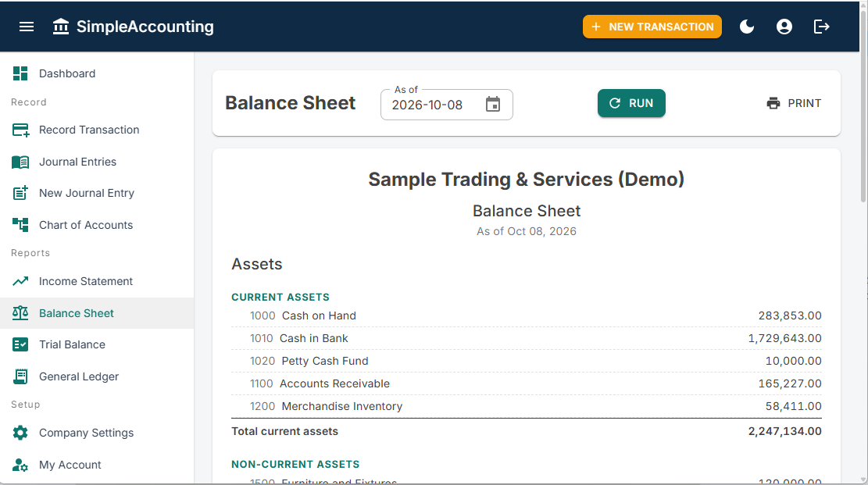Click the 1,729,643.00 amount

[785, 338]
